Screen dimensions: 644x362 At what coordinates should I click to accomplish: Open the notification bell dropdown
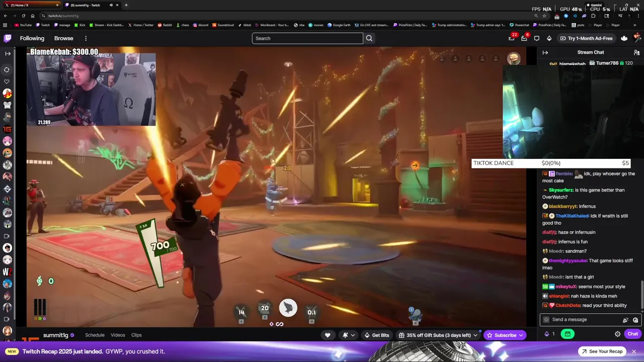click(x=349, y=335)
